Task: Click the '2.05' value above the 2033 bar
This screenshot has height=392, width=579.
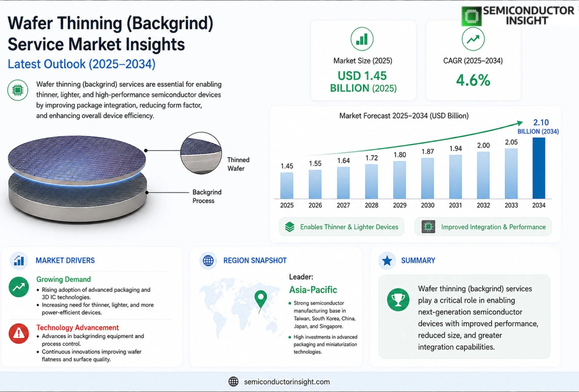Action: (x=511, y=142)
